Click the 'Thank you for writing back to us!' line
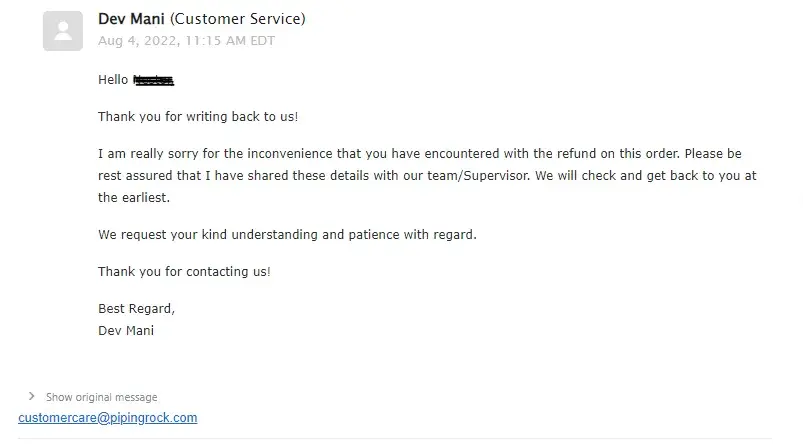Image resolution: width=803 pixels, height=448 pixels. [198, 116]
